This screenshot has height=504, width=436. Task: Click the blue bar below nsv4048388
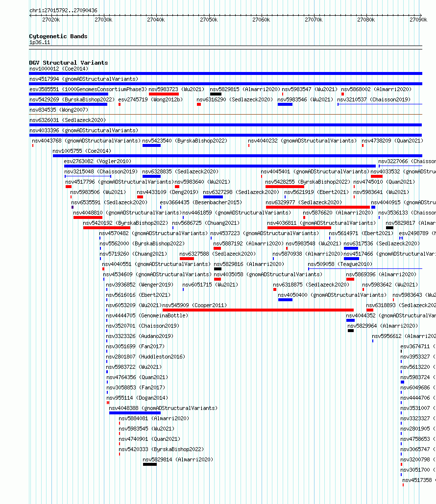click(x=135, y=413)
